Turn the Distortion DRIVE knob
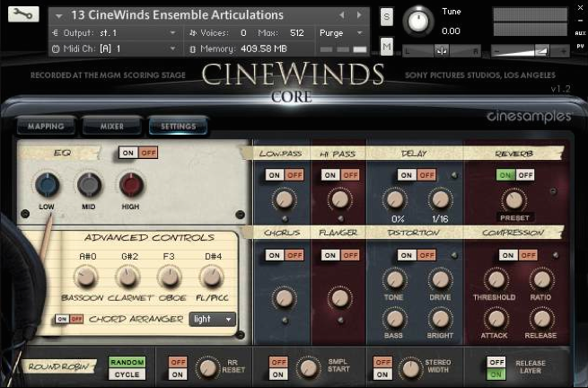Screen dimensions: 588x388 [440, 279]
